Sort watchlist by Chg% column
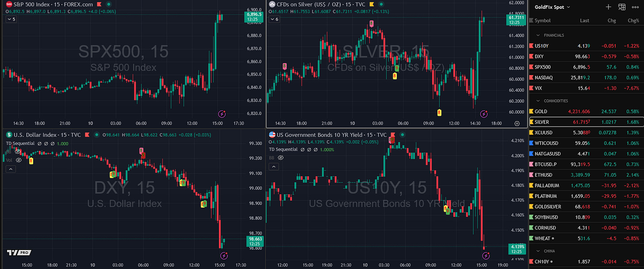The image size is (644, 269). (633, 21)
